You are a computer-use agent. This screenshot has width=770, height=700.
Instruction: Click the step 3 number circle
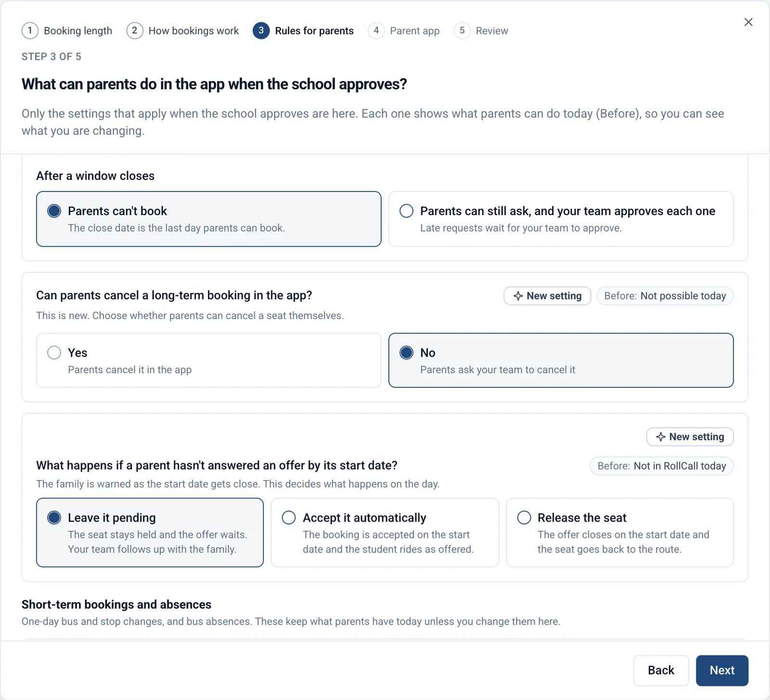(261, 31)
